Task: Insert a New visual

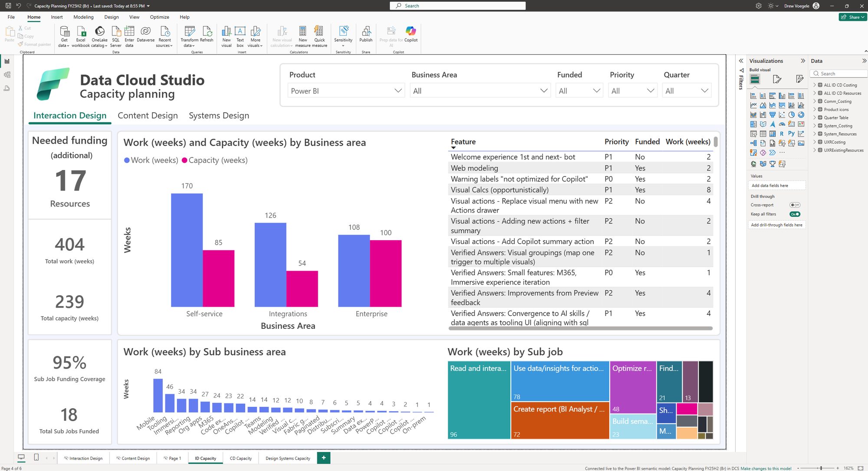Action: tap(227, 36)
